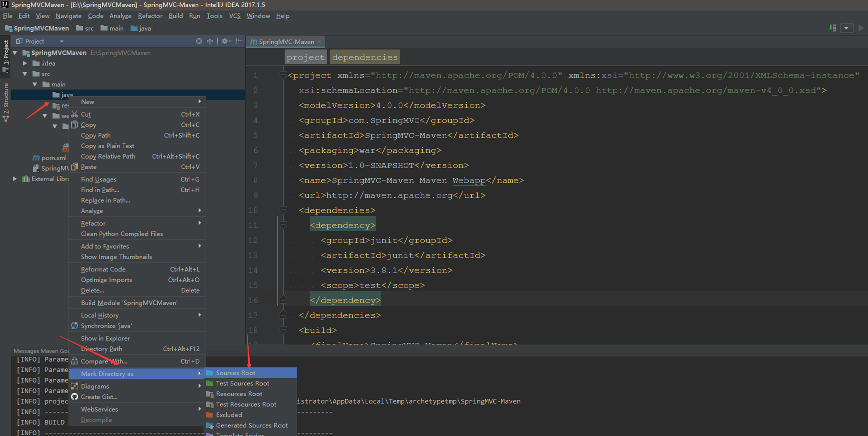Choose Delete... from context menu
The width and height of the screenshot is (868, 436).
[x=137, y=290]
